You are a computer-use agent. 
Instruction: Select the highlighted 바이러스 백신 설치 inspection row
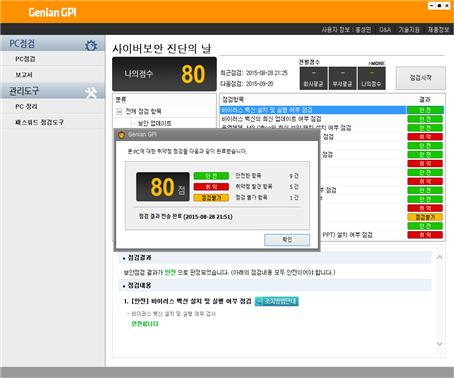tap(313, 110)
